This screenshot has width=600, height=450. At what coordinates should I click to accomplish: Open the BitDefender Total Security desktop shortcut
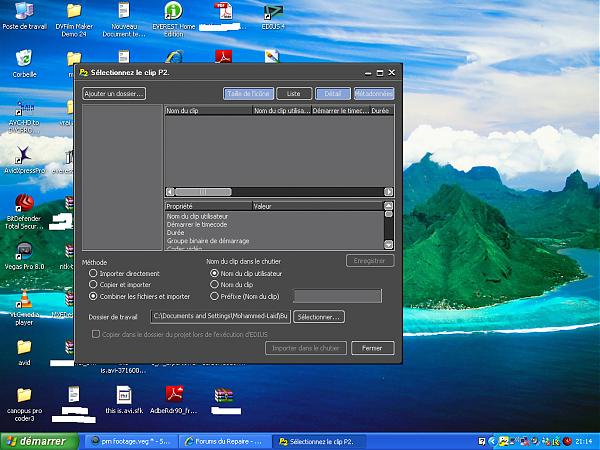tap(24, 212)
